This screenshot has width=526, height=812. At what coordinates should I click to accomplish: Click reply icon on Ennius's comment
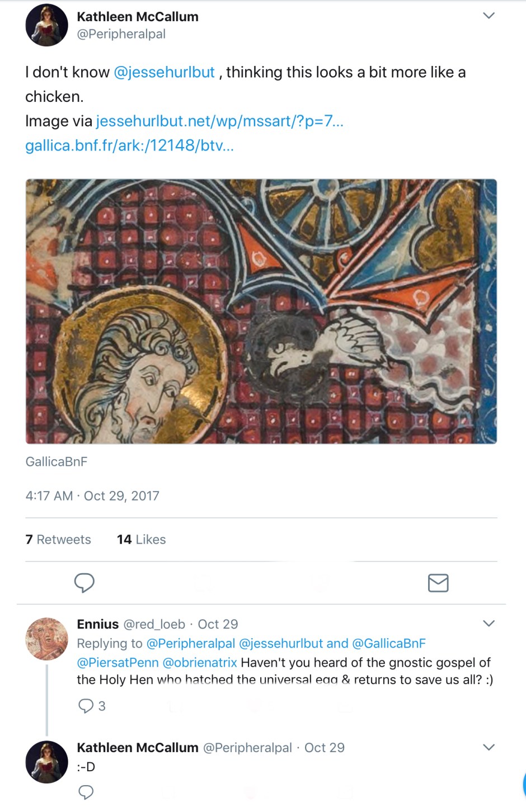(86, 706)
